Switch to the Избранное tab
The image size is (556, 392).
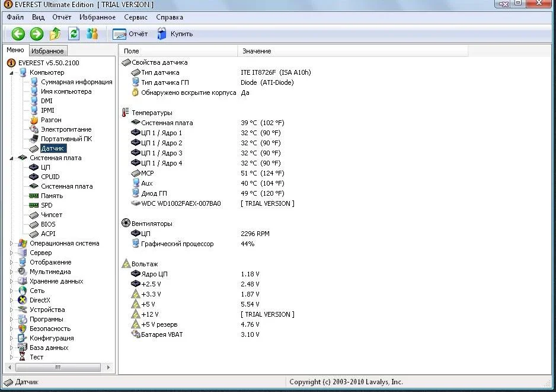point(47,51)
